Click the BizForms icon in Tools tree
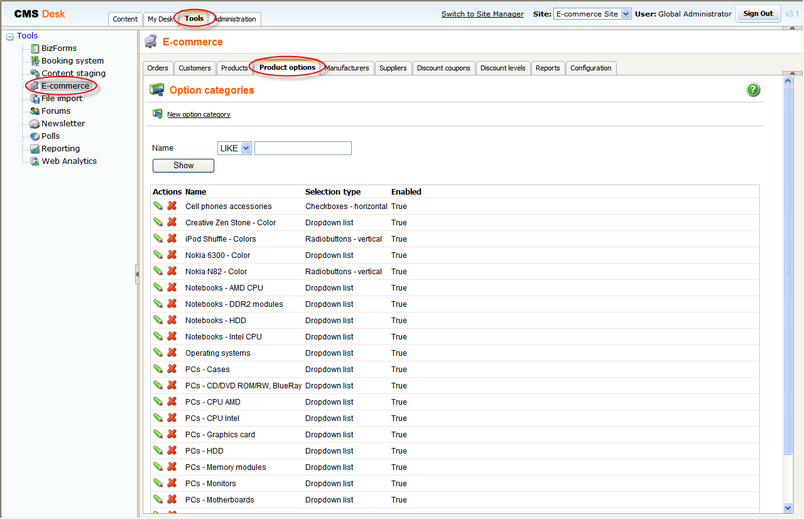The image size is (804, 519). point(35,48)
